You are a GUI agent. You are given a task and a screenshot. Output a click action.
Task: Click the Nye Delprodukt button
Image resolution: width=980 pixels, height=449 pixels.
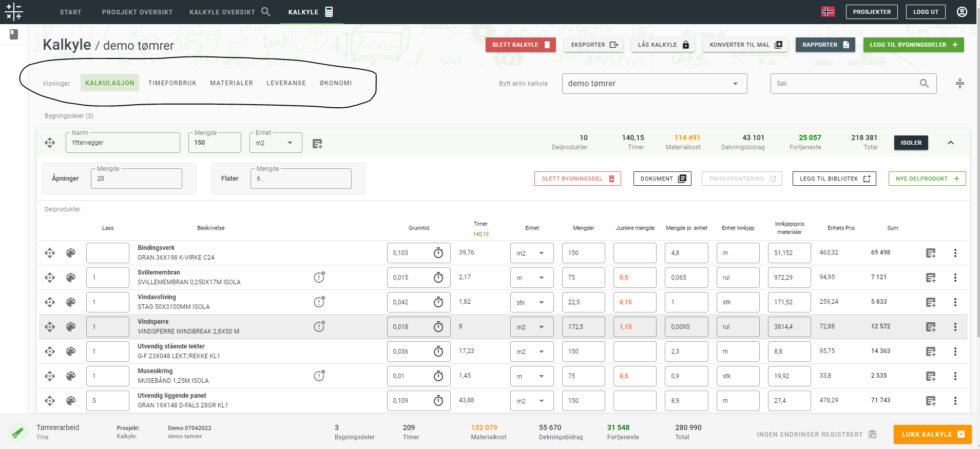927,179
